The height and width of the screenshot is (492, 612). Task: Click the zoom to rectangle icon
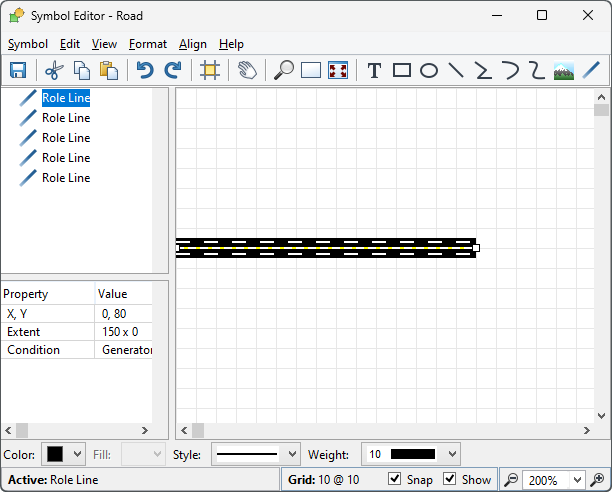point(311,71)
